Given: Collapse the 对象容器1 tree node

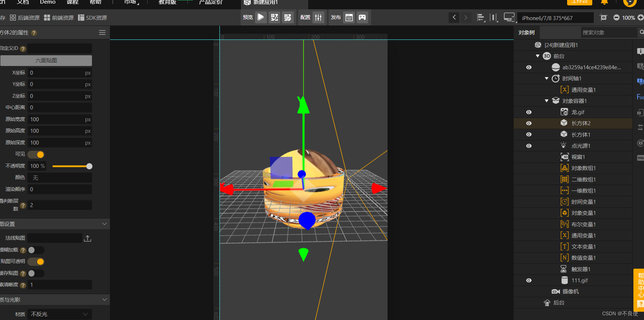Looking at the screenshot, I should coord(547,101).
